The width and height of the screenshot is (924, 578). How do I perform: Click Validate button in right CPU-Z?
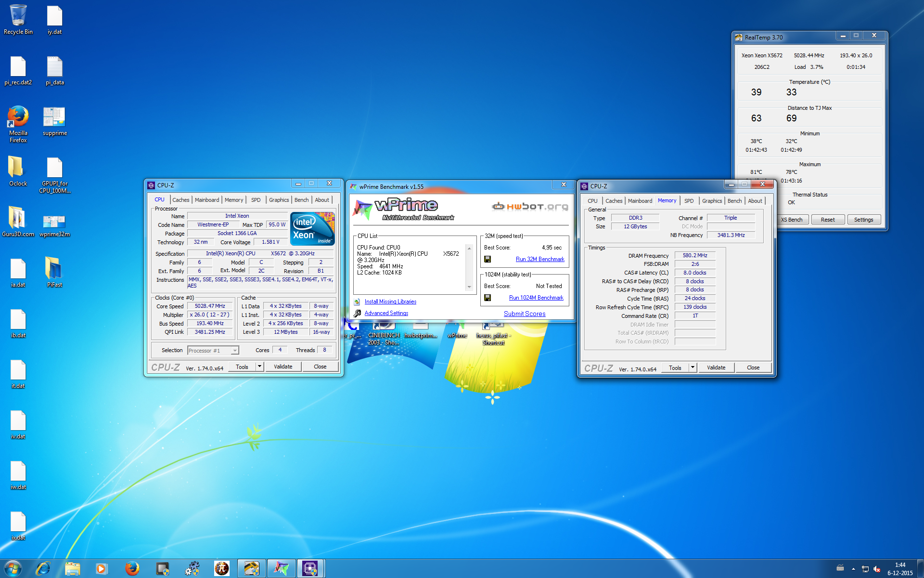pyautogui.click(x=716, y=368)
